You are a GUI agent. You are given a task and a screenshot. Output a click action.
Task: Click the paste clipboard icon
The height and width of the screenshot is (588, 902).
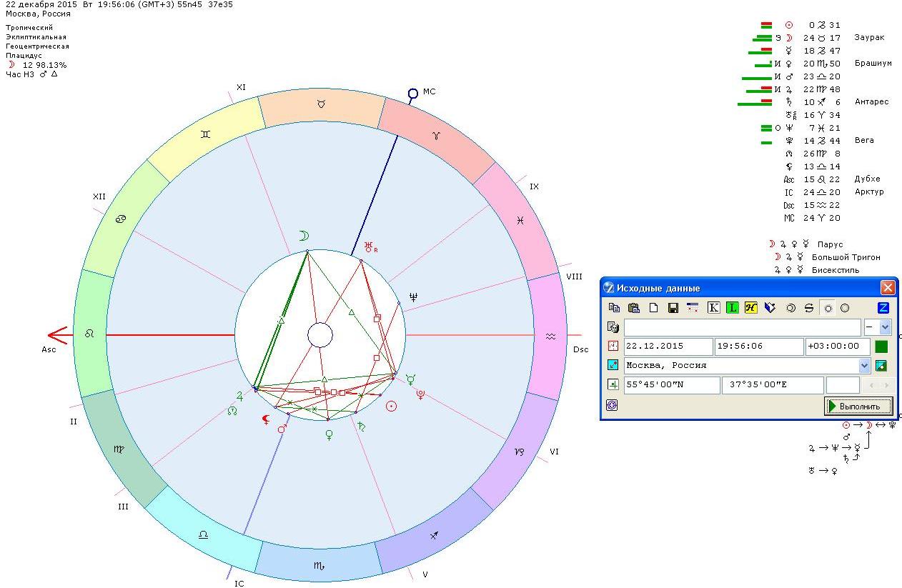(633, 308)
